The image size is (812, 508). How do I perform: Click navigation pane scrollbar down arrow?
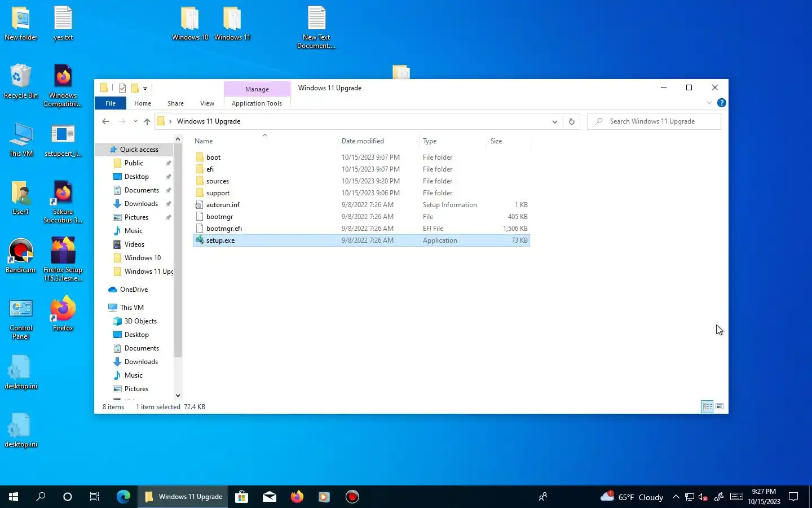pos(178,396)
